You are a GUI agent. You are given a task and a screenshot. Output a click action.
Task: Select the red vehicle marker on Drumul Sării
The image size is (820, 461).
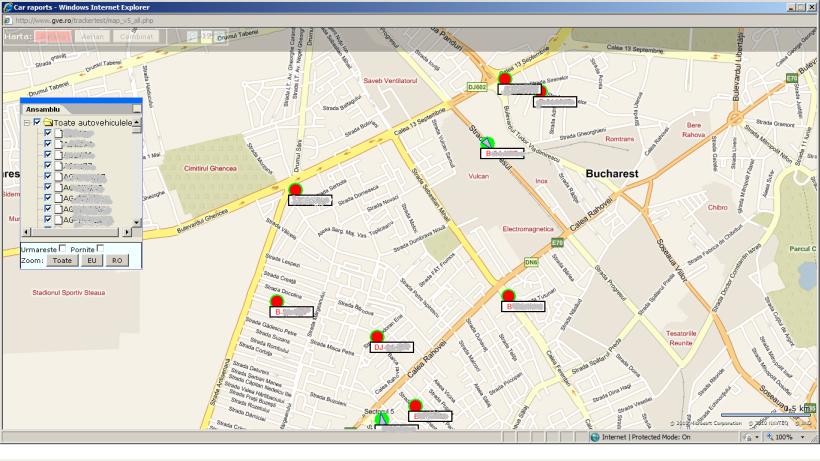(x=295, y=189)
